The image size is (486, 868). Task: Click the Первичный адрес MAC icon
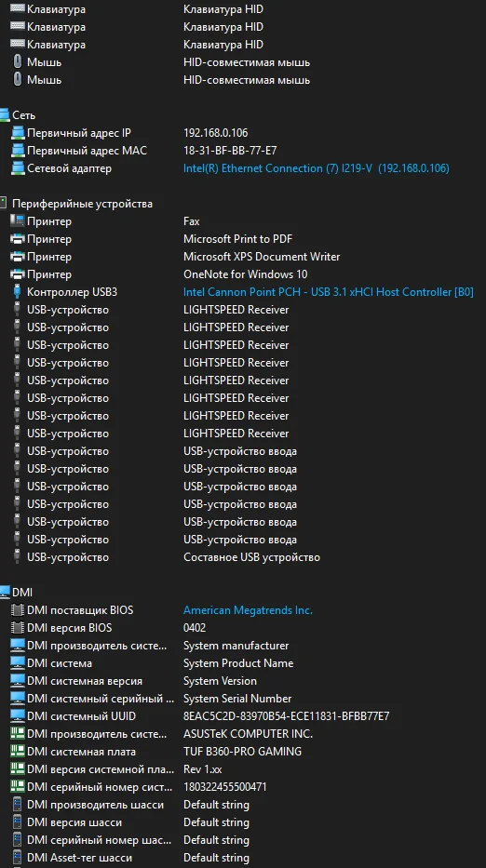(18, 151)
